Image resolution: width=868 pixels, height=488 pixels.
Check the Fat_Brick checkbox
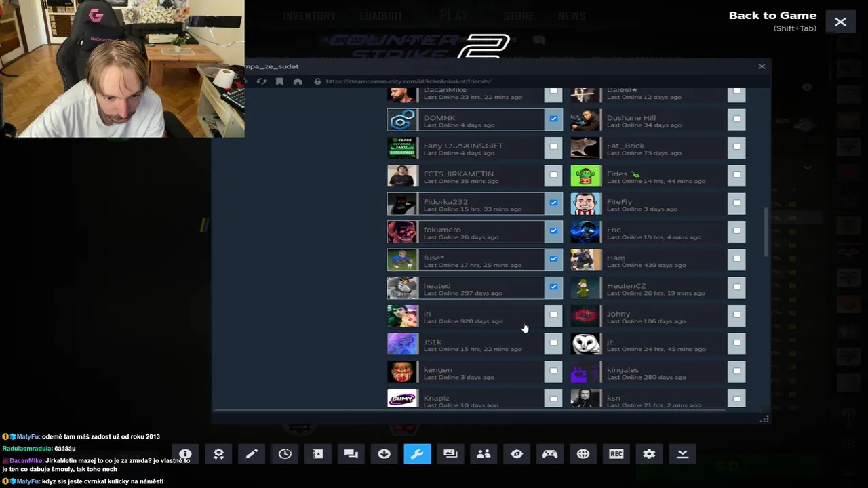[x=736, y=146]
